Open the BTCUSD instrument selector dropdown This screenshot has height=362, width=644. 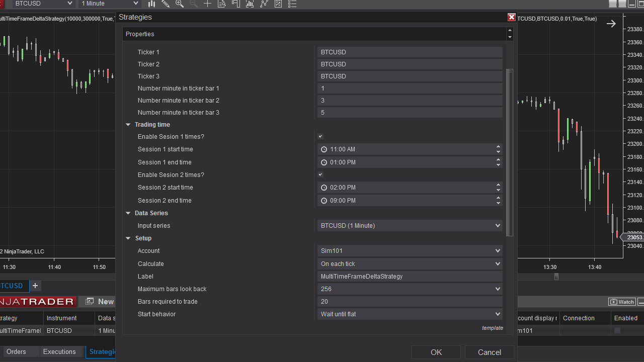point(43,4)
